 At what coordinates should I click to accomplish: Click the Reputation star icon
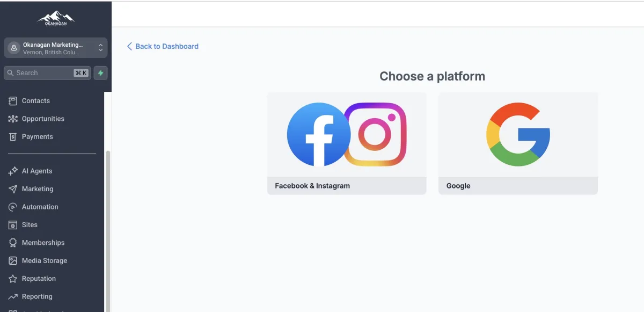(13, 279)
